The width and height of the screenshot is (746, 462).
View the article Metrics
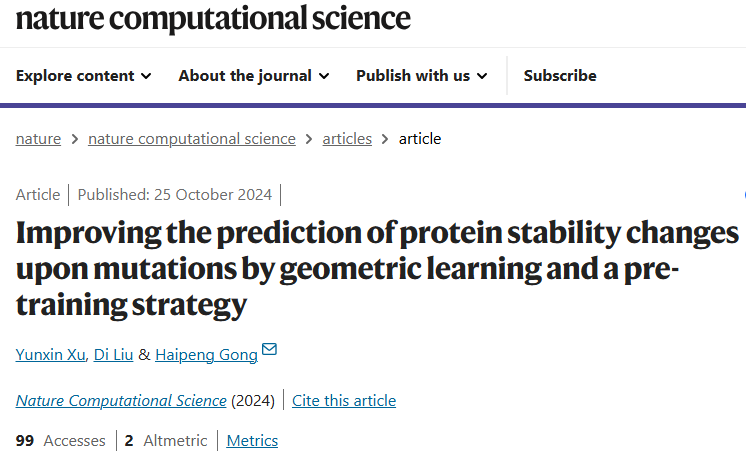point(252,441)
